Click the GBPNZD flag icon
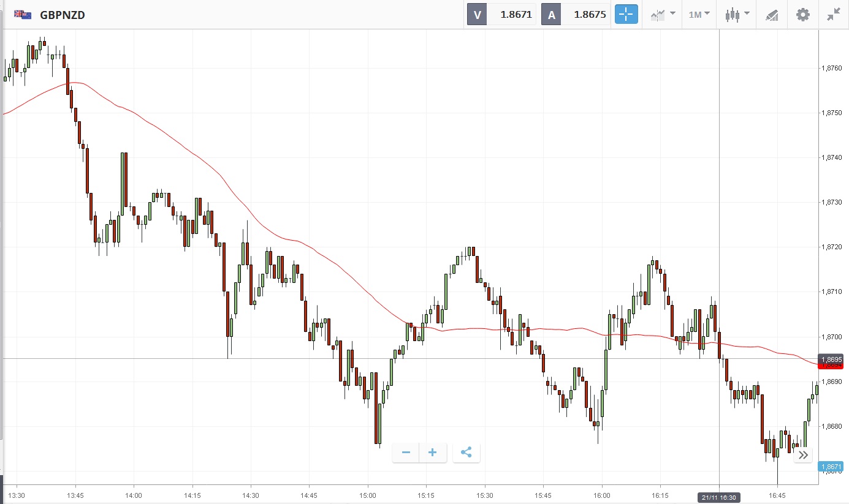Viewport: 849px width, 504px height. (23, 15)
